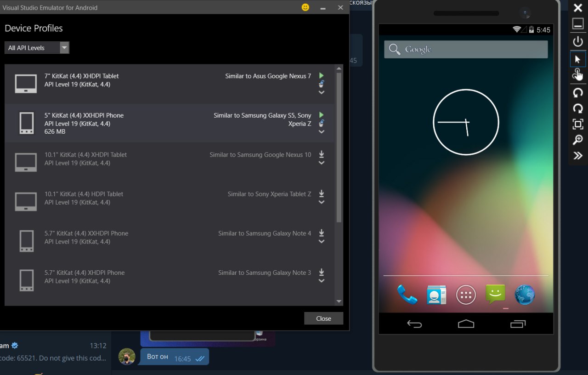Expand details for 10.1" KitKat HDPI Tablet
This screenshot has height=375, width=588.
click(x=322, y=202)
